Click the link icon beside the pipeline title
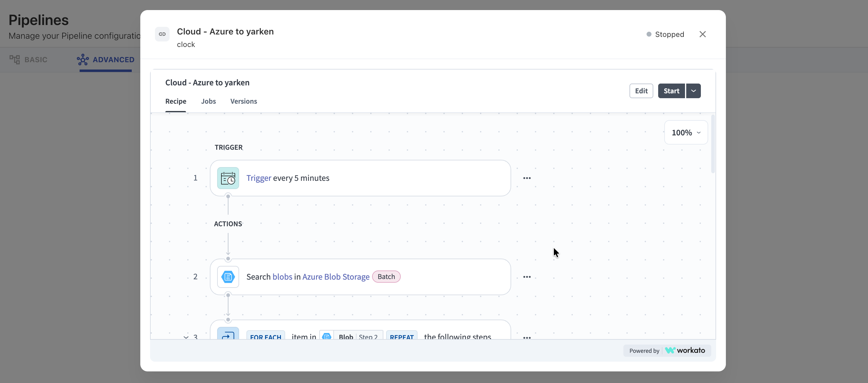The image size is (868, 383). [x=162, y=34]
